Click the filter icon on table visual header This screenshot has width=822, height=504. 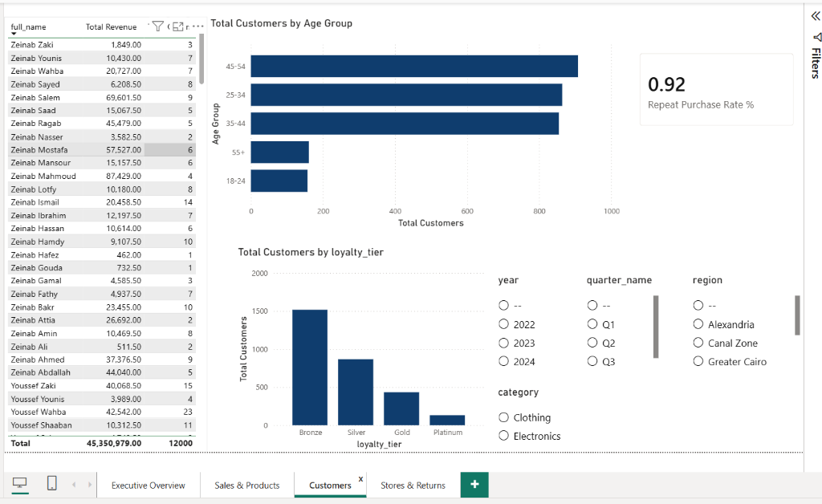(x=158, y=26)
